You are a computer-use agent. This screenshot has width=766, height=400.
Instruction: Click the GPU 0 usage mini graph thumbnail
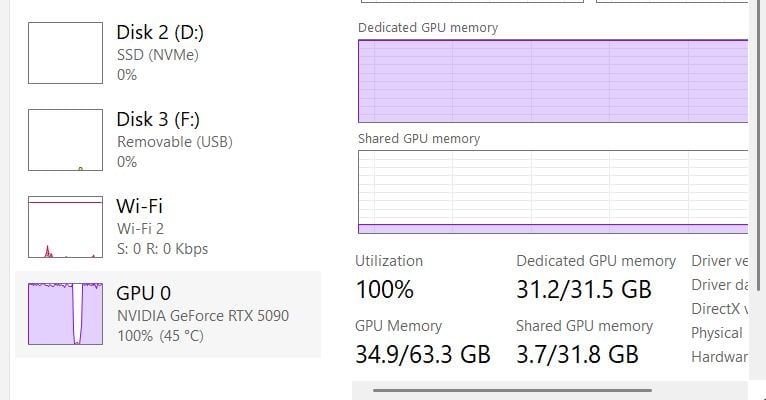coord(65,314)
